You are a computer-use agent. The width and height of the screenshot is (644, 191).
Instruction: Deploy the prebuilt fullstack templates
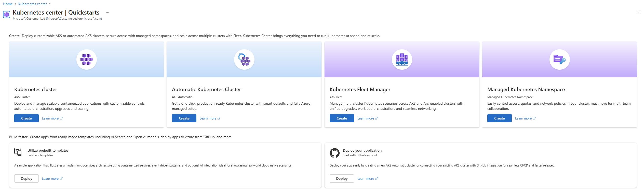[26, 178]
